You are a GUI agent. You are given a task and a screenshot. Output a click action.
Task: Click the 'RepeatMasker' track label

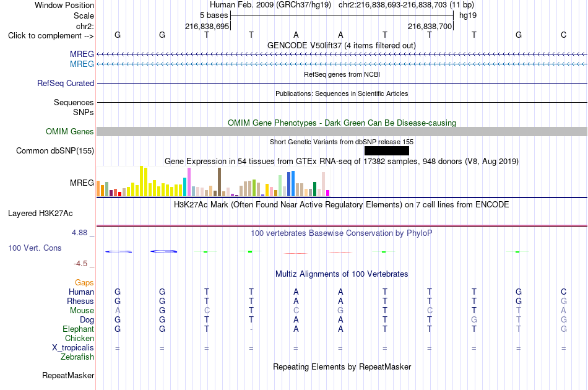click(x=68, y=375)
